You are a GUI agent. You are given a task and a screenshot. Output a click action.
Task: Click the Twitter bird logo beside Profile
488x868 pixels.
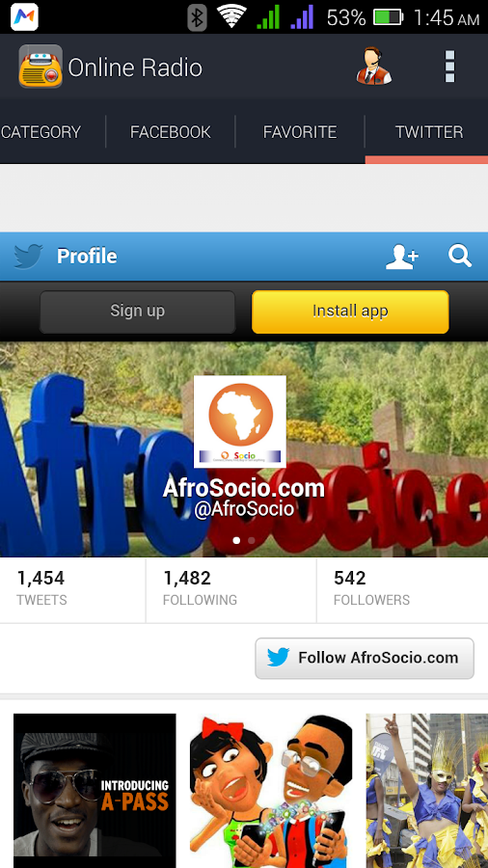coord(28,257)
